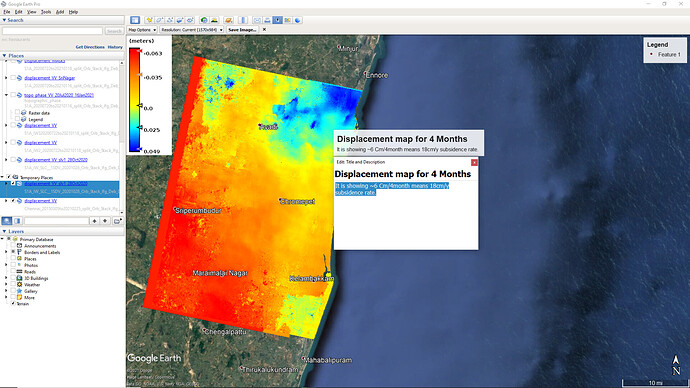Select the Add Polygon tool icon

(159, 20)
